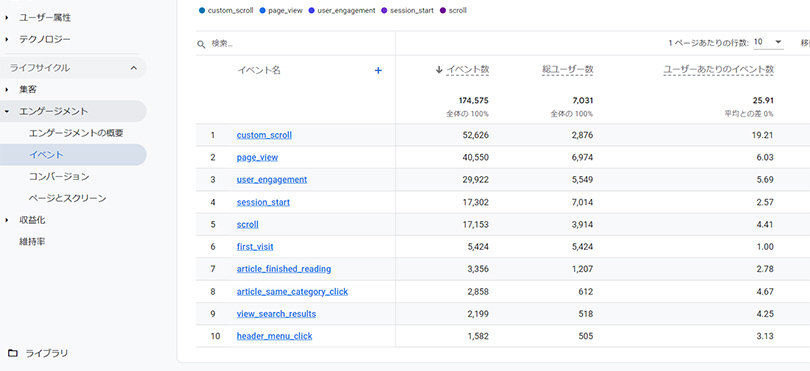The width and height of the screenshot is (810, 371).
Task: Click the search magnifier icon
Action: tap(201, 44)
